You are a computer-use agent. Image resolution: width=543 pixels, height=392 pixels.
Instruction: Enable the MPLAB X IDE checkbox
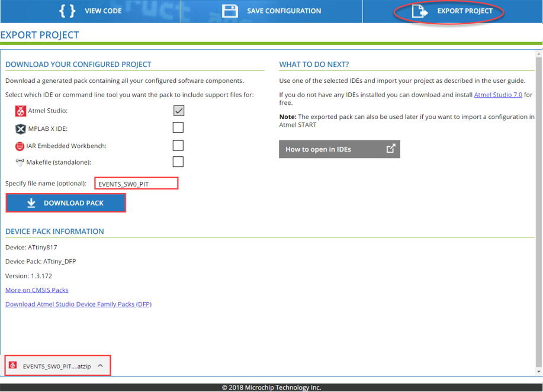(x=178, y=127)
